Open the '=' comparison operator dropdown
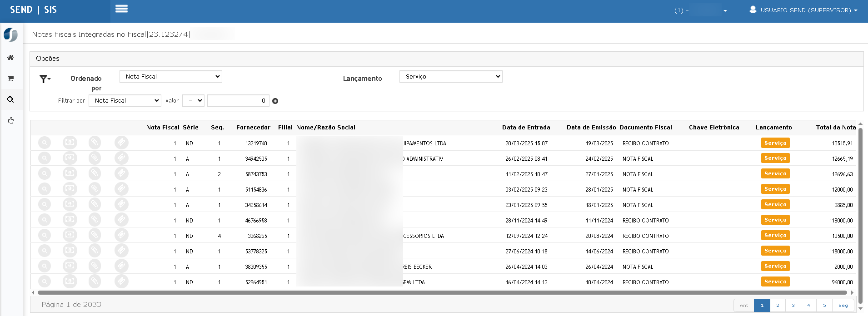Image resolution: width=868 pixels, height=316 pixels. click(x=193, y=101)
